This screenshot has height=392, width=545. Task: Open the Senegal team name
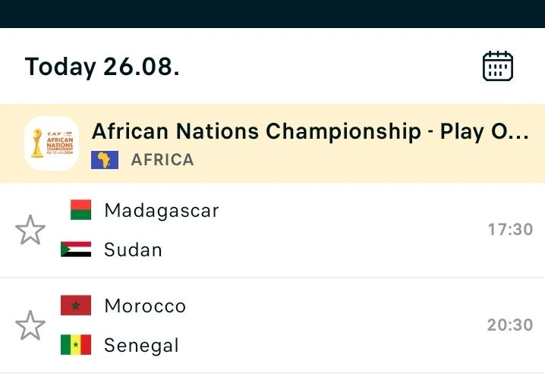[x=141, y=346]
